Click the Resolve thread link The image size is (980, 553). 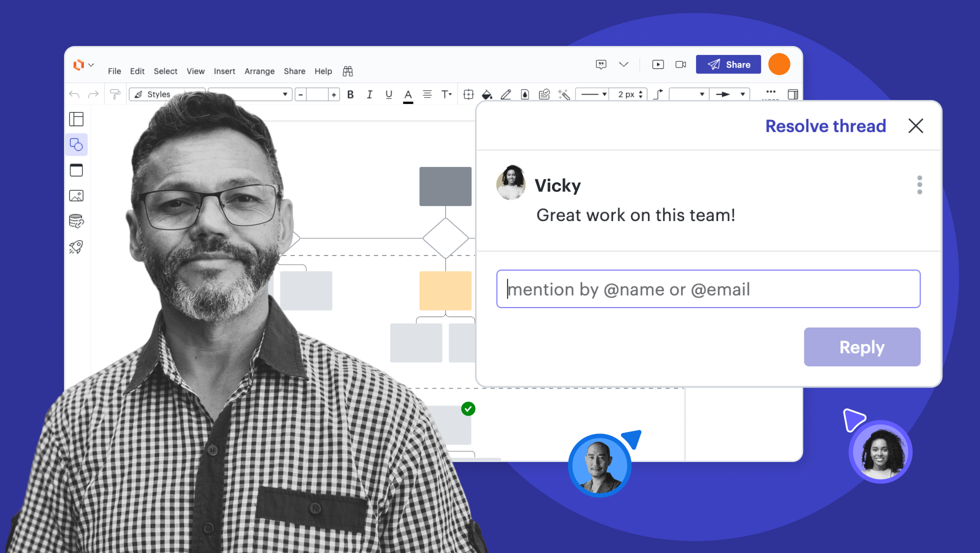825,126
